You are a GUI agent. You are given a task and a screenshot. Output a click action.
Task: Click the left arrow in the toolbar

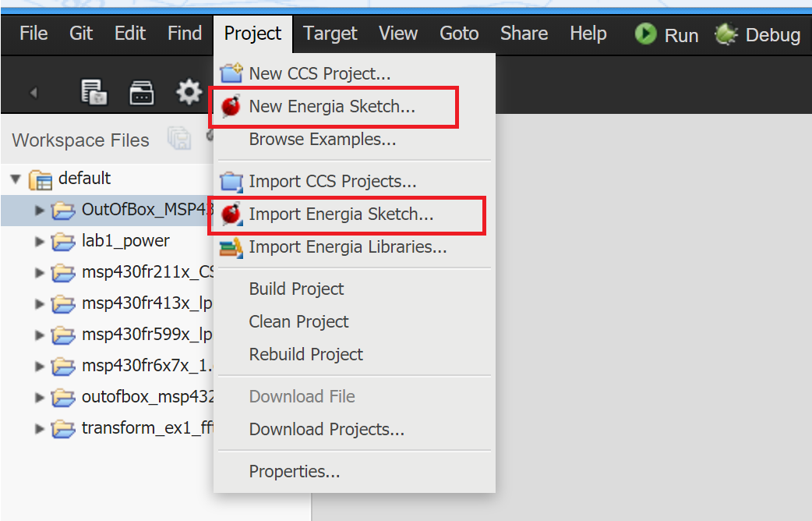tap(34, 94)
